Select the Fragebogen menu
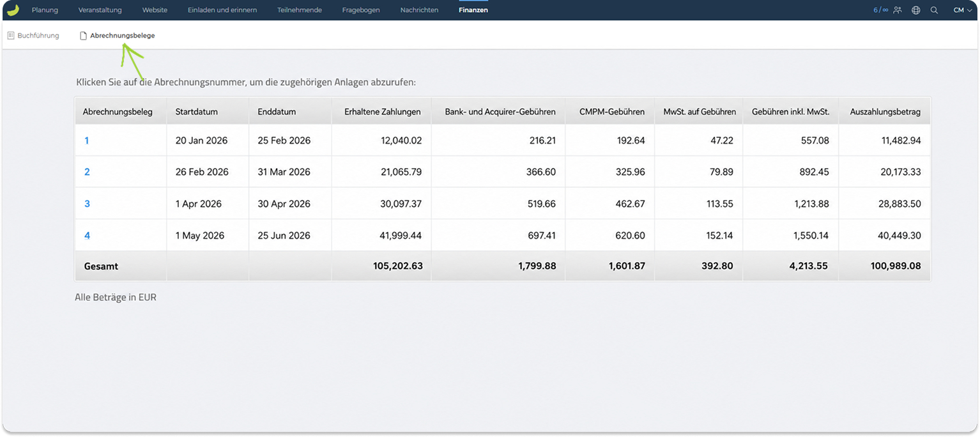Image resolution: width=980 pixels, height=437 pixels. click(361, 10)
